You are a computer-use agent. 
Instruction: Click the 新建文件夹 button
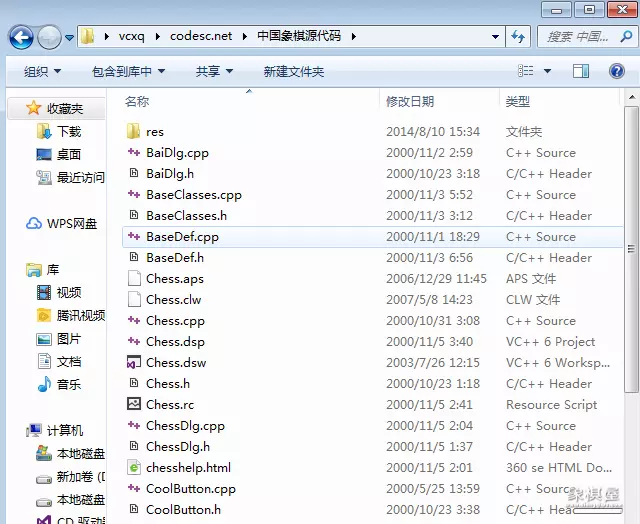pos(293,72)
